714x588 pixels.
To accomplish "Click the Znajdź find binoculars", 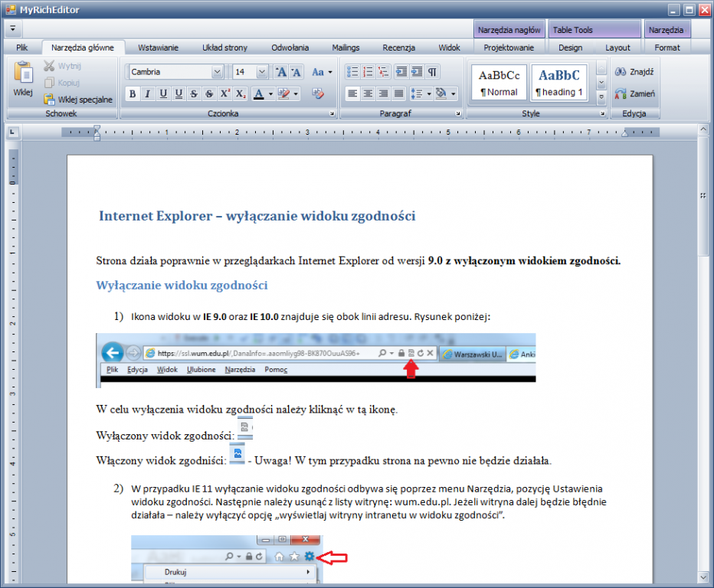I will pyautogui.click(x=634, y=72).
